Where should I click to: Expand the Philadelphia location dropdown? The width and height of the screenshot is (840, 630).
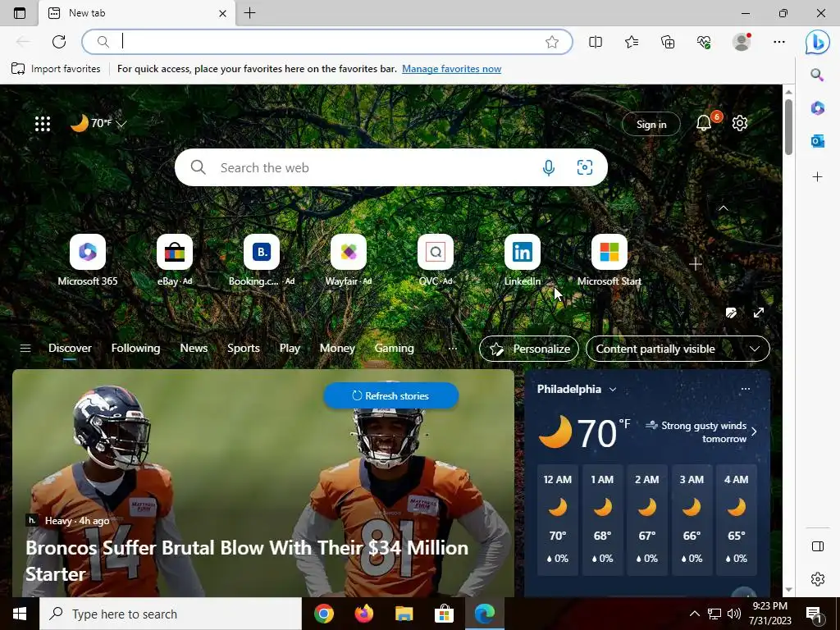(x=613, y=390)
